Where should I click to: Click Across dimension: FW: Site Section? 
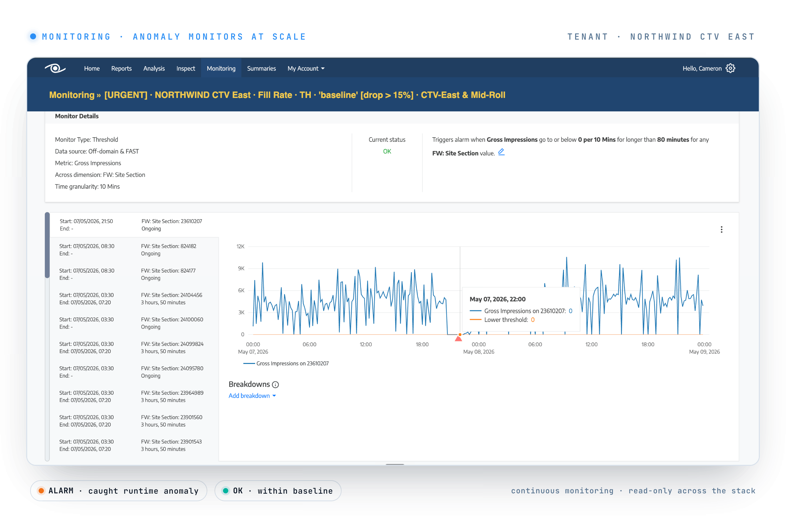[x=100, y=175]
